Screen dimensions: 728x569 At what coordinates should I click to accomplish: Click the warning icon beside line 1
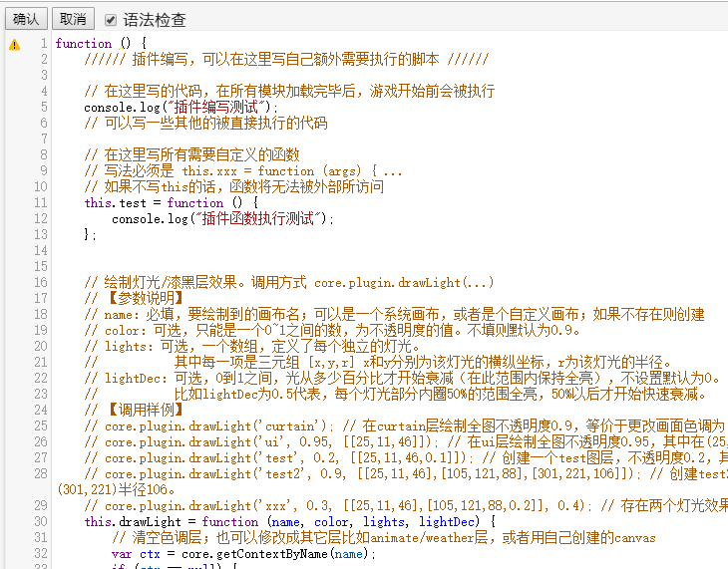pos(14,44)
